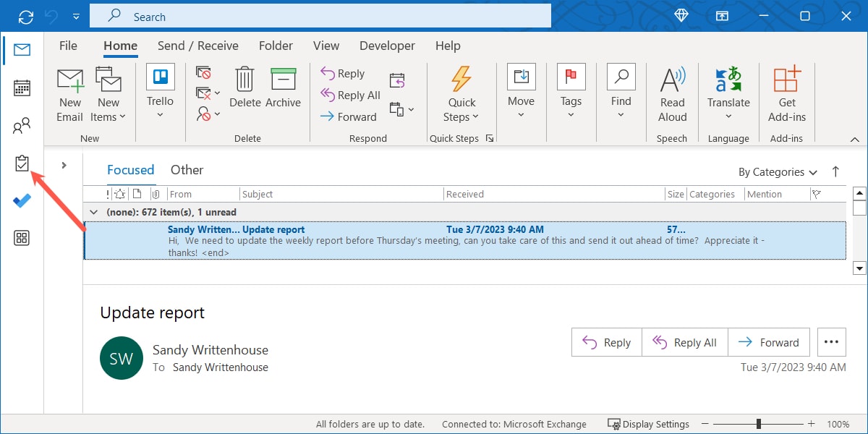
Task: Open the People view in the navigation bar
Action: tap(22, 125)
